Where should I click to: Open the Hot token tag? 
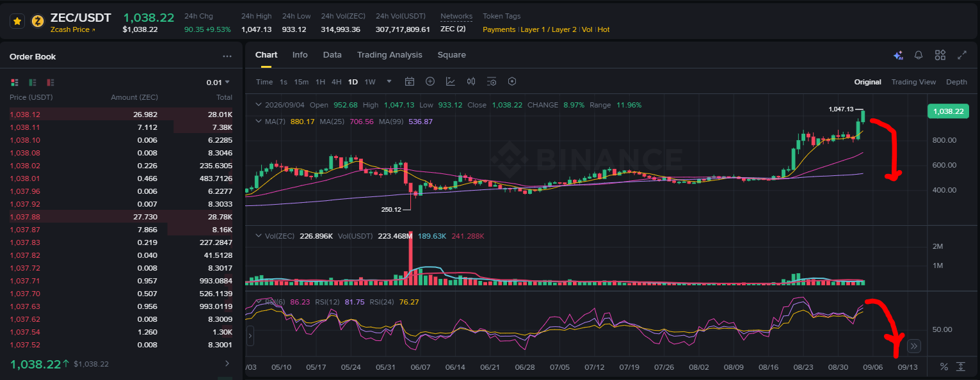coord(604,29)
